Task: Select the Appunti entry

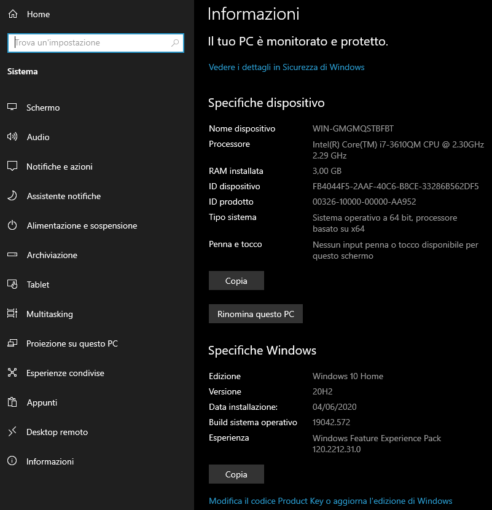Action: coord(42,403)
